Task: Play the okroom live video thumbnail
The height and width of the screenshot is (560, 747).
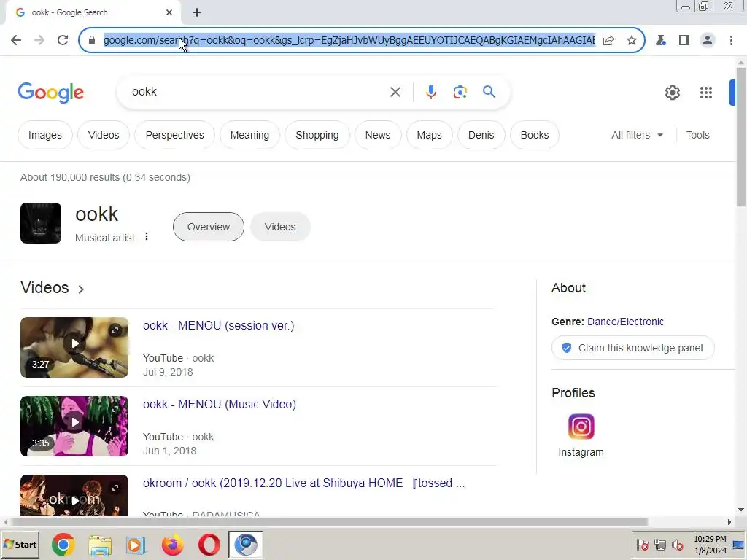Action: tap(74, 496)
